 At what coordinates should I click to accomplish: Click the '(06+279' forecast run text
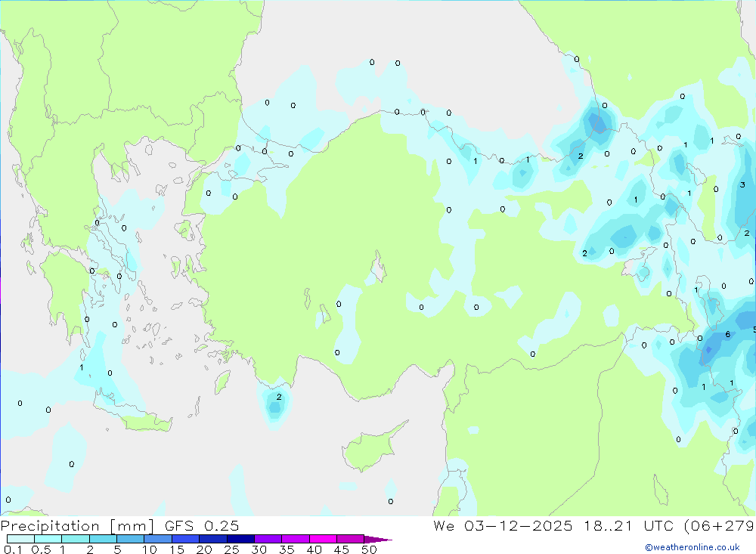720,526
